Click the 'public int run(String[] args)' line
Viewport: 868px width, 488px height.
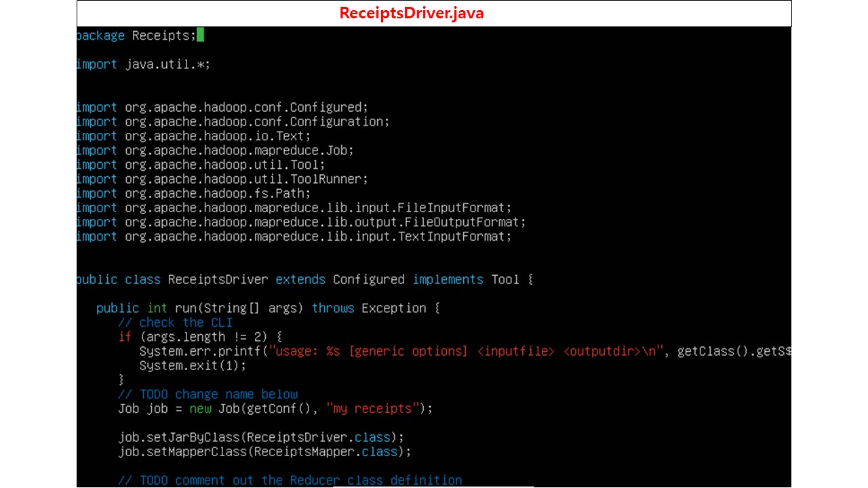(x=268, y=308)
